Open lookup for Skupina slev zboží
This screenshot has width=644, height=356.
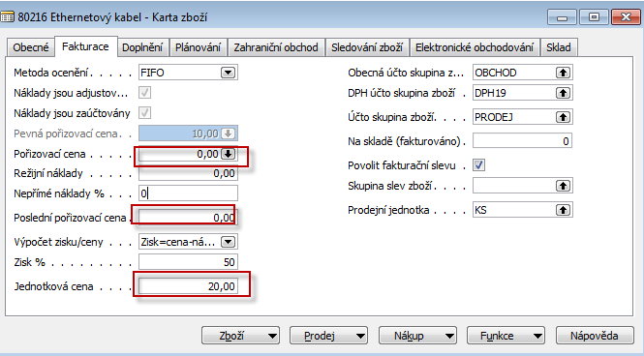(563, 186)
